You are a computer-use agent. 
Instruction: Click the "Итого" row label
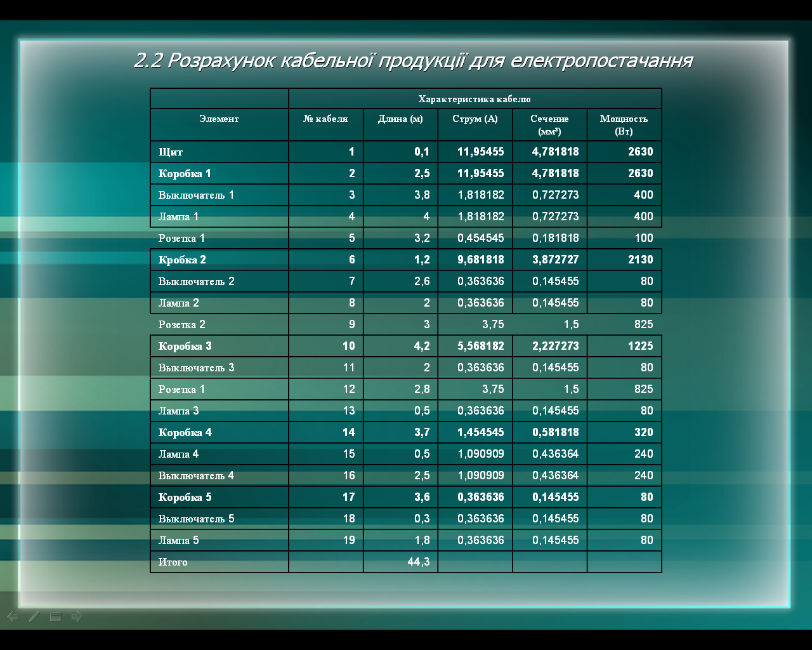tap(173, 562)
